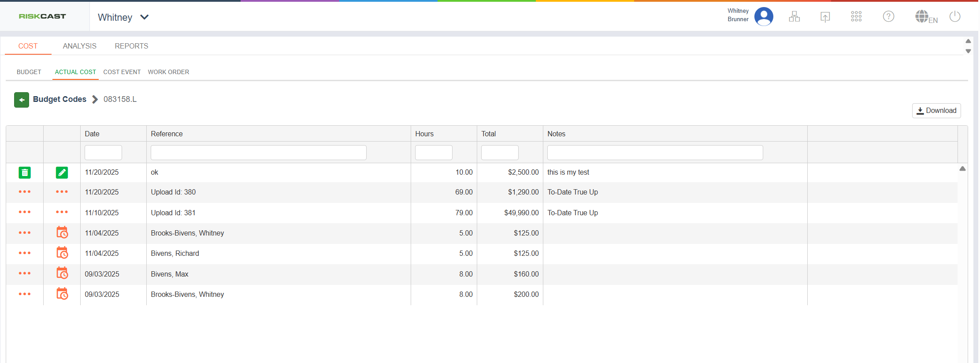Click the green back arrow button

coord(22,100)
